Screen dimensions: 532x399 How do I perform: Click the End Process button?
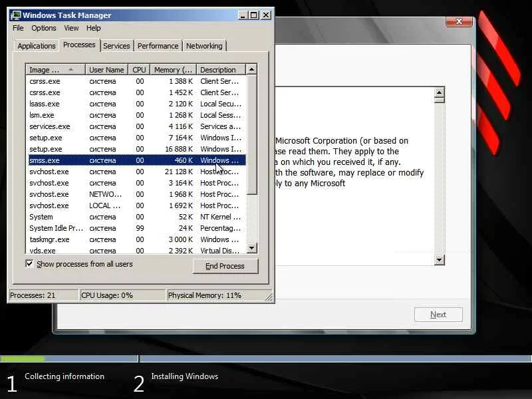click(225, 266)
